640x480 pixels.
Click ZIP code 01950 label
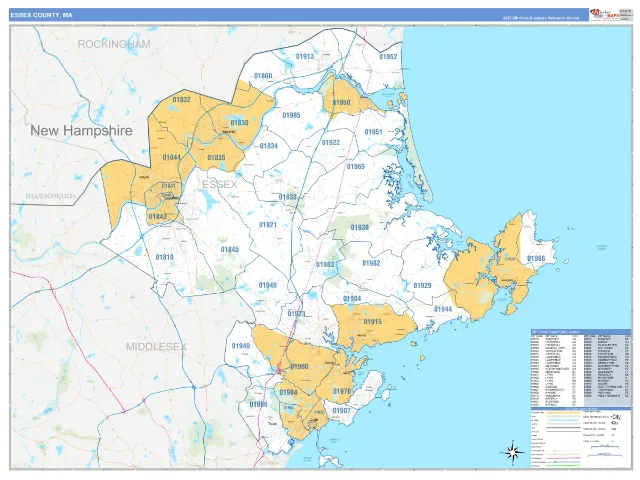(x=341, y=102)
